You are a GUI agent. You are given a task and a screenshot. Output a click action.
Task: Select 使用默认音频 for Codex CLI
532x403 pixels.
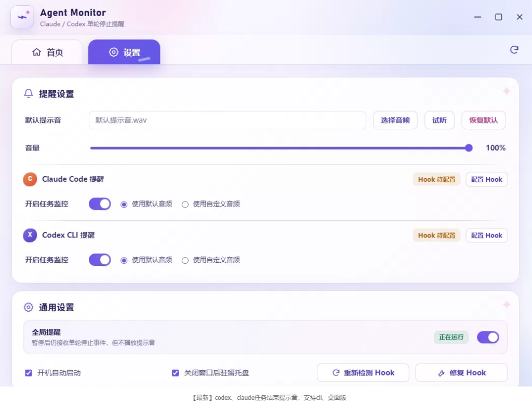tap(124, 260)
